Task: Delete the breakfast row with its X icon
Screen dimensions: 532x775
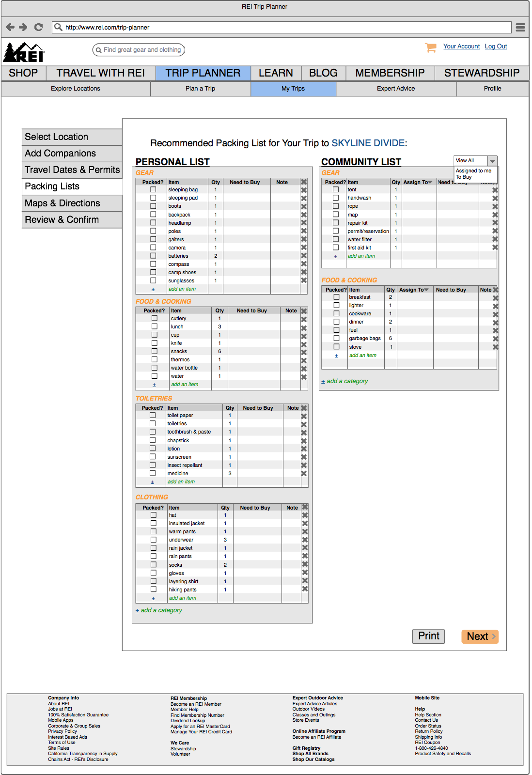Action: pos(496,298)
